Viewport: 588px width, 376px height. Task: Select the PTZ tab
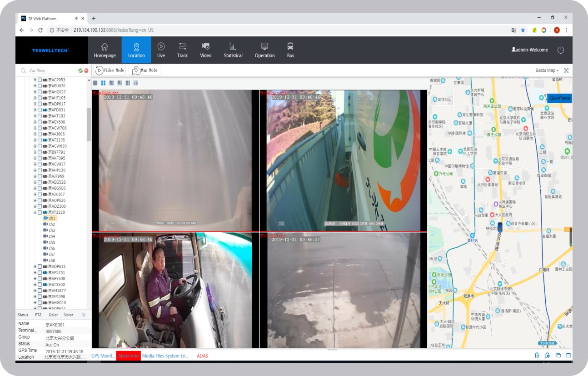click(x=38, y=315)
